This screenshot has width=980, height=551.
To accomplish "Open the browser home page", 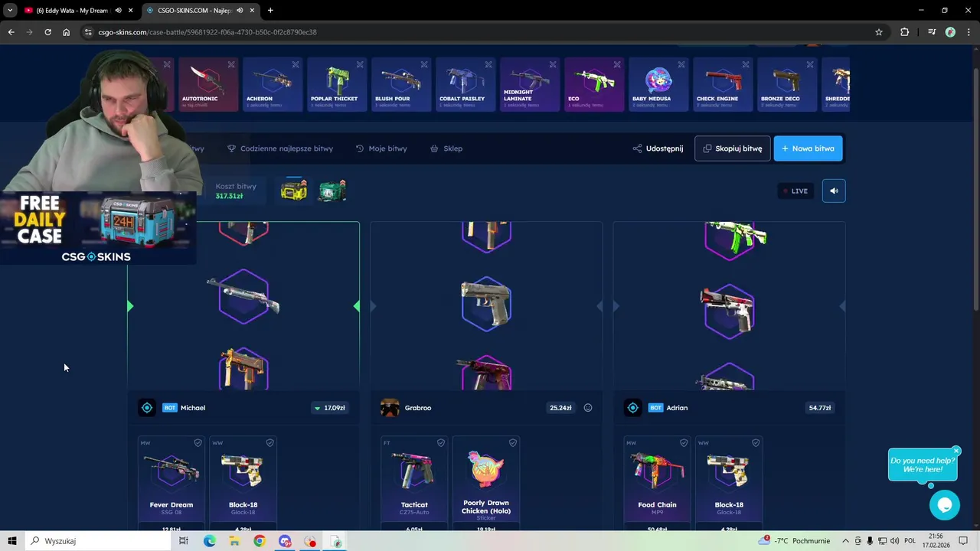I will pyautogui.click(x=66, y=32).
